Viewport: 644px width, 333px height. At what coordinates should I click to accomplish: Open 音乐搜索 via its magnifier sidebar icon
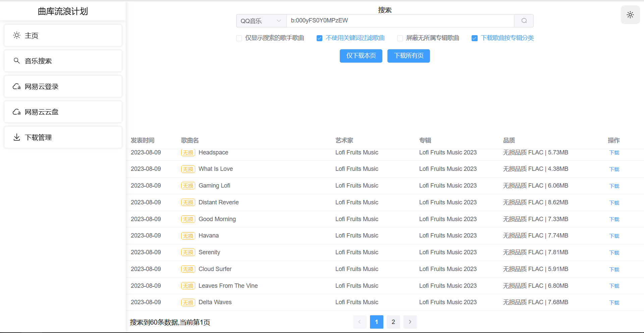[x=16, y=61]
